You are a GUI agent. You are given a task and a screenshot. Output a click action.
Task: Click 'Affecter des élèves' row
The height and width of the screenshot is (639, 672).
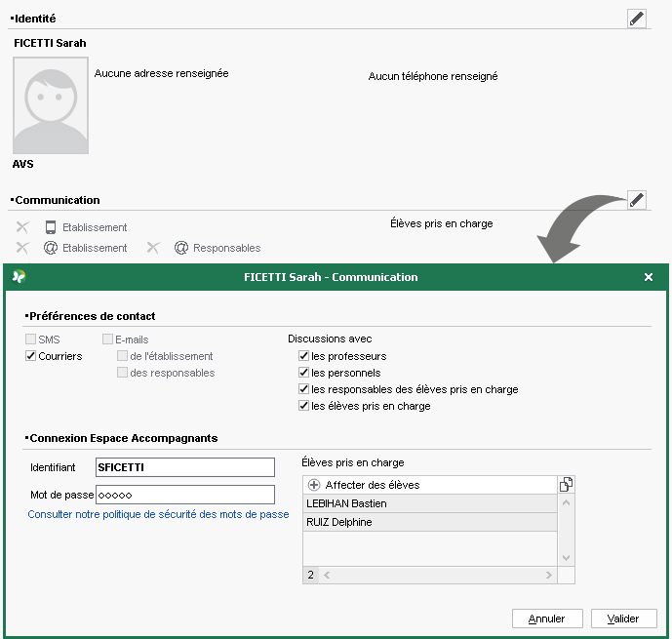tap(430, 485)
